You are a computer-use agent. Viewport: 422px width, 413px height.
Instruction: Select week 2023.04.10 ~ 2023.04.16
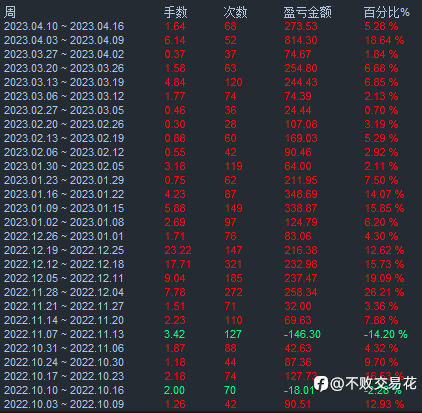(64, 26)
